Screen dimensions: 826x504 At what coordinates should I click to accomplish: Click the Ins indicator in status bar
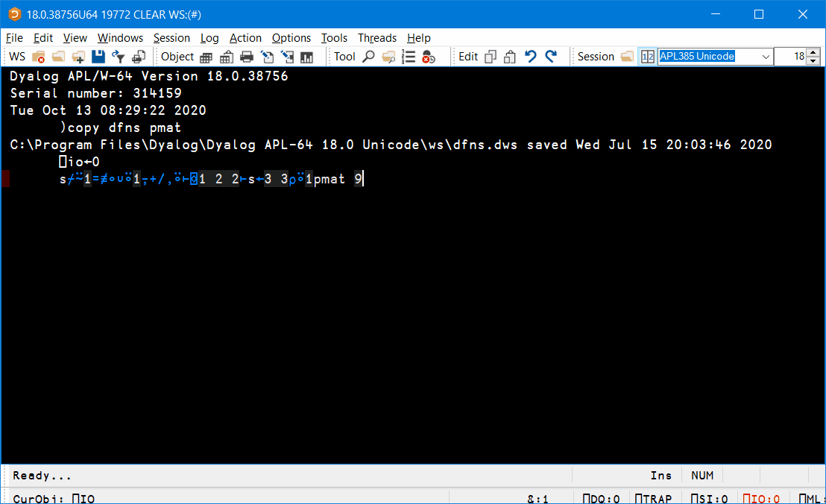click(x=661, y=476)
